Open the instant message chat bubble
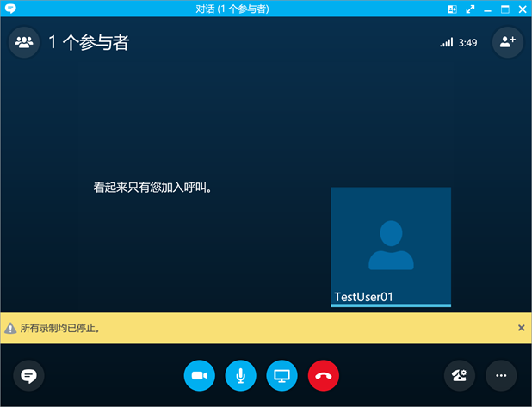This screenshot has height=407, width=532. (28, 375)
